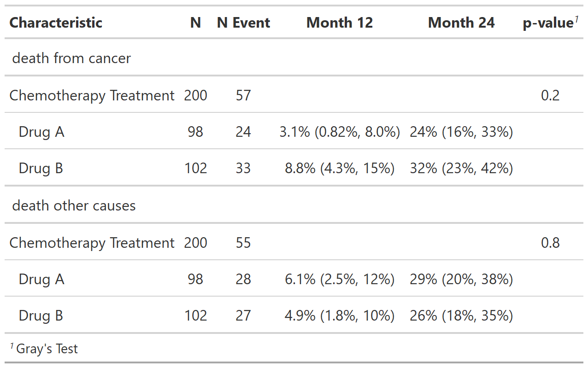
Task: Click the p-value footnote superscript marker
Action: click(x=576, y=18)
